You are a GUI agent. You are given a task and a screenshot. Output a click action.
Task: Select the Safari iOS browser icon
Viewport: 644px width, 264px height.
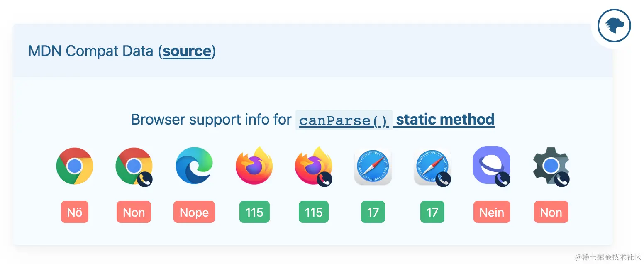(x=432, y=166)
